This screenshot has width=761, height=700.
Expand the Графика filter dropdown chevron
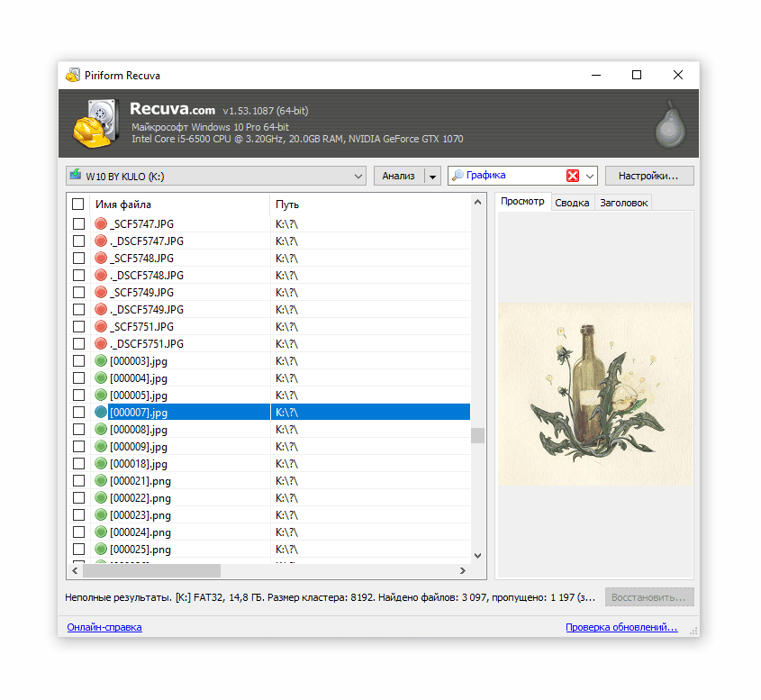590,177
